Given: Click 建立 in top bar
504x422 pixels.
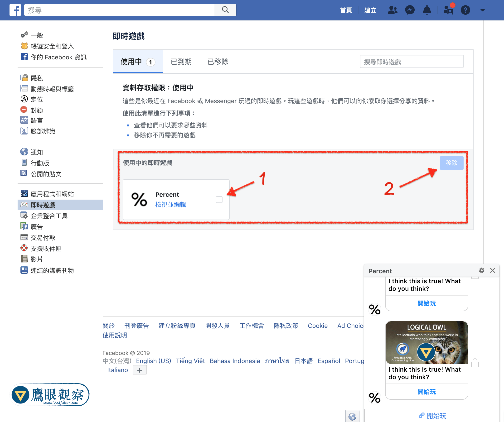Looking at the screenshot, I should tap(370, 10).
